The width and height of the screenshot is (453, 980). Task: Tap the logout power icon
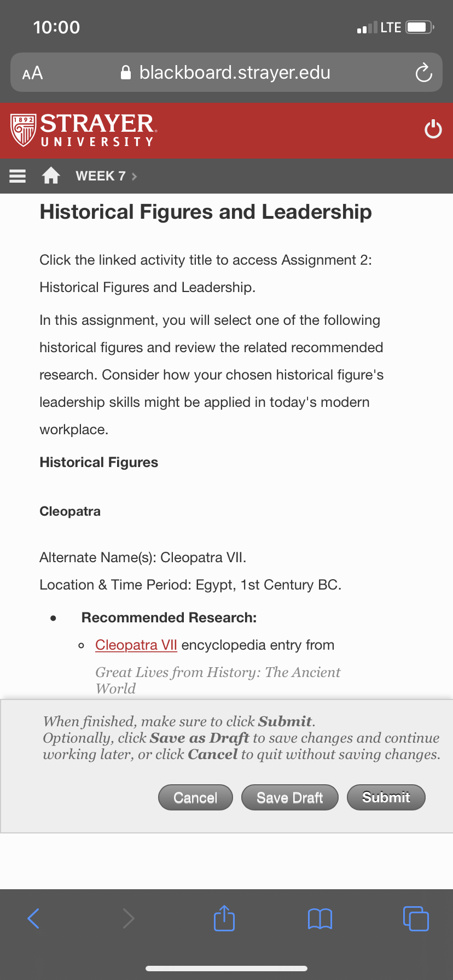433,130
